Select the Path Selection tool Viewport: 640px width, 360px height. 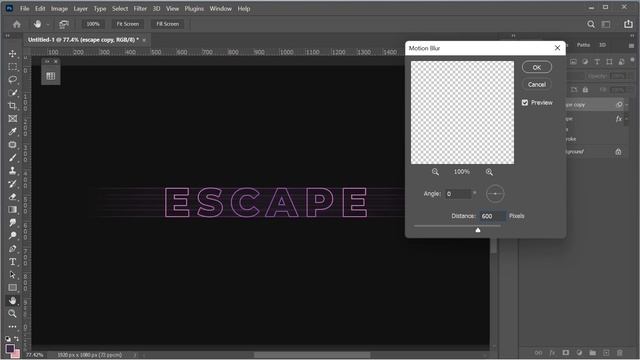[x=12, y=275]
